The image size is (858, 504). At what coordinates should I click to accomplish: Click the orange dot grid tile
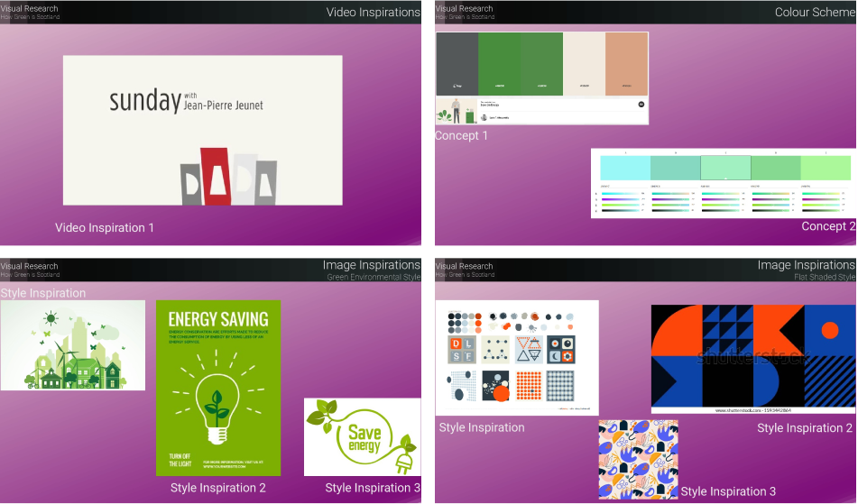(x=529, y=385)
